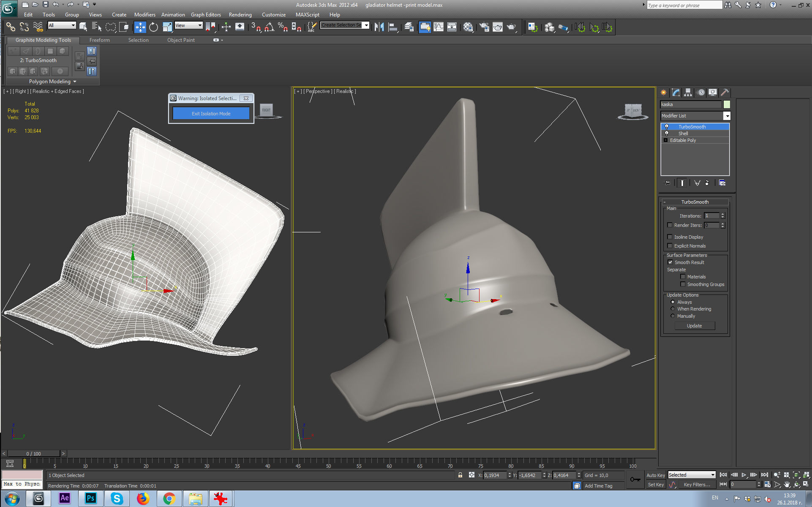Click the Pan View hand icon
Screen dimensions: 812x507
tap(787, 485)
